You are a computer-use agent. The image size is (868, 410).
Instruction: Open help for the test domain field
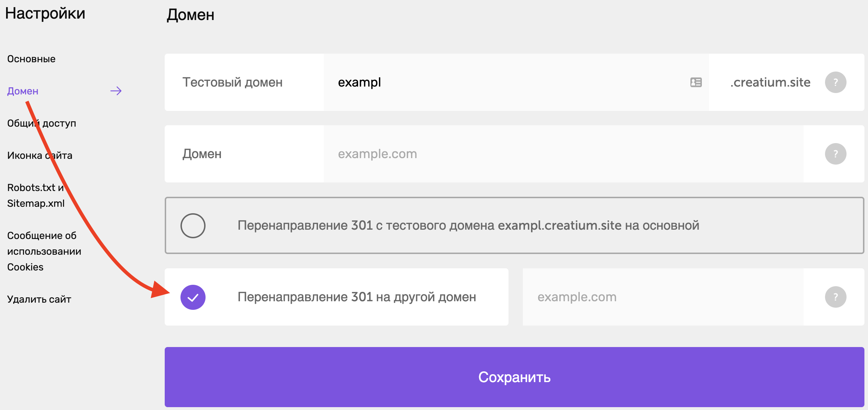(835, 82)
